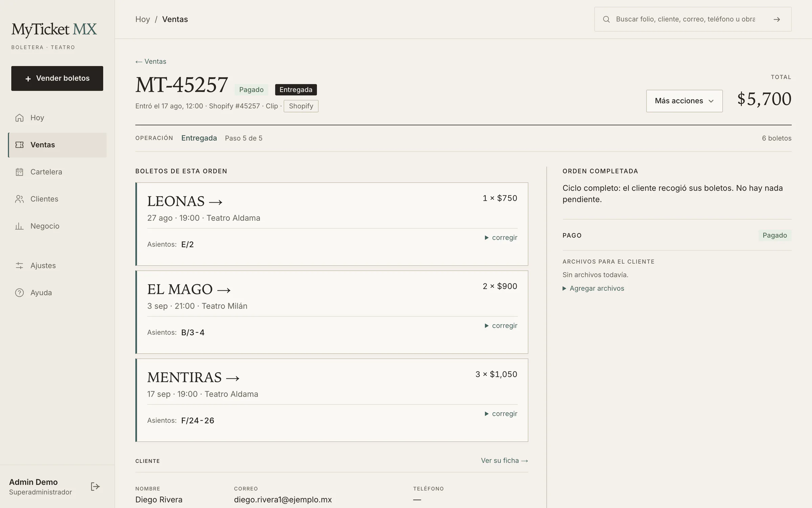
Task: Open the Más acciones dropdown
Action: click(x=684, y=101)
